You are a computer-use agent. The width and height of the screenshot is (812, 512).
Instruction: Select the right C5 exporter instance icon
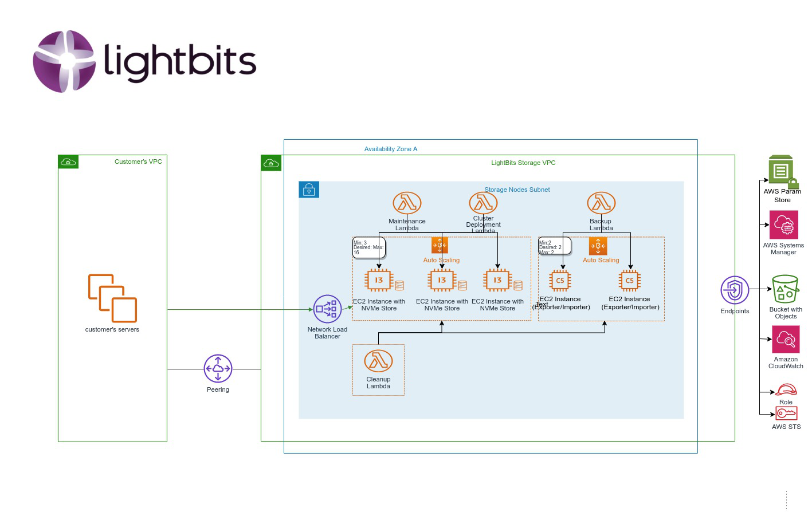[629, 281]
